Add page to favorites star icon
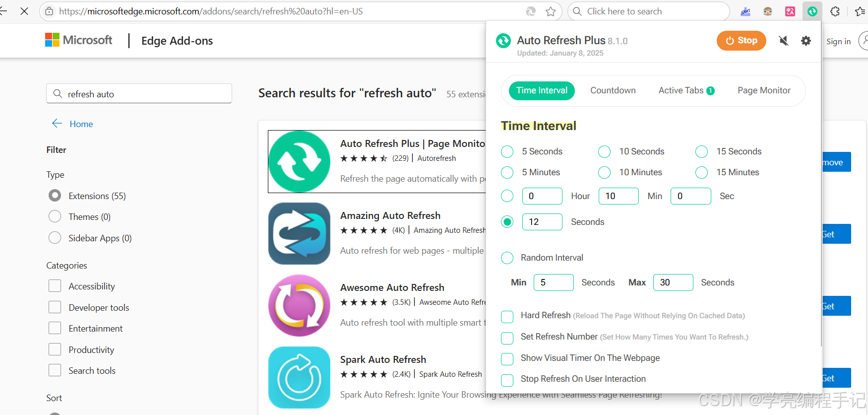 551,11
